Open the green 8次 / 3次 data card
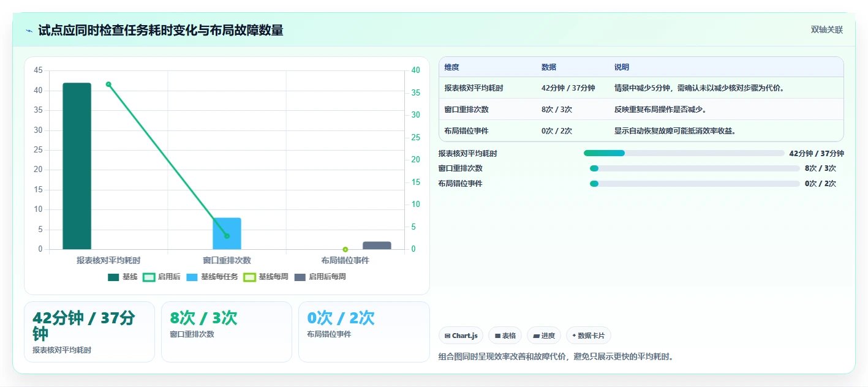 click(x=227, y=332)
